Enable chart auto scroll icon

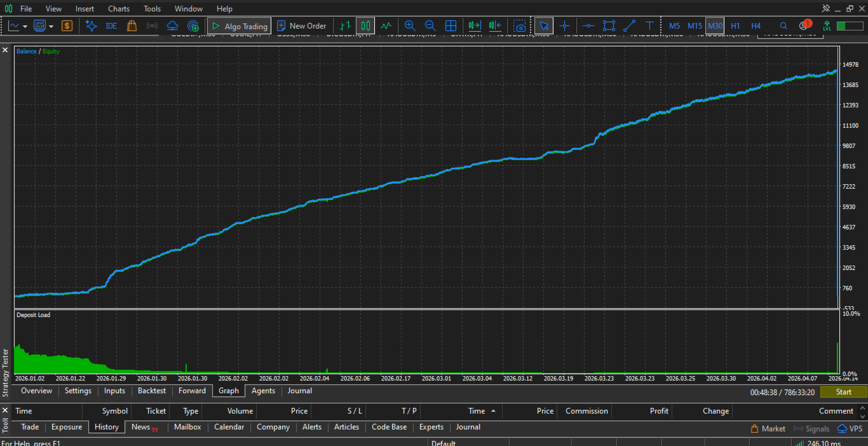pos(475,26)
